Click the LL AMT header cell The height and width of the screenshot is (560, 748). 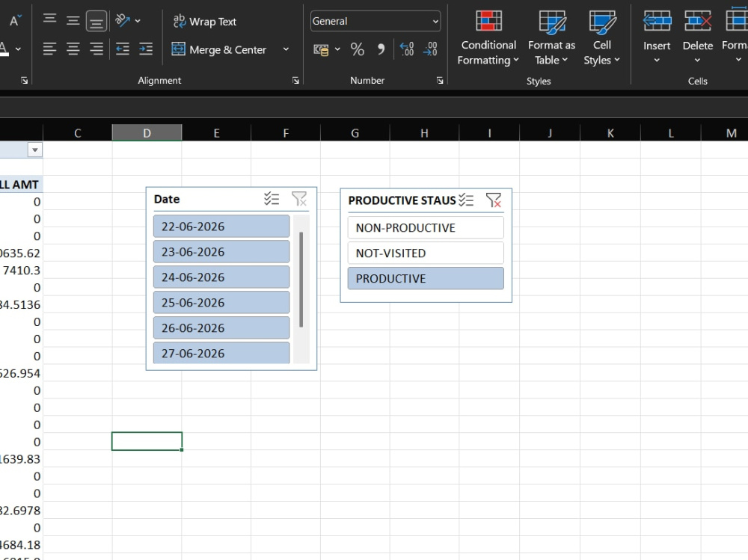[22, 184]
